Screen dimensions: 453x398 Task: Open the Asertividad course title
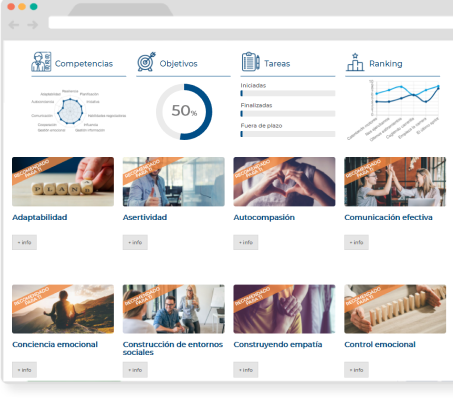click(145, 217)
